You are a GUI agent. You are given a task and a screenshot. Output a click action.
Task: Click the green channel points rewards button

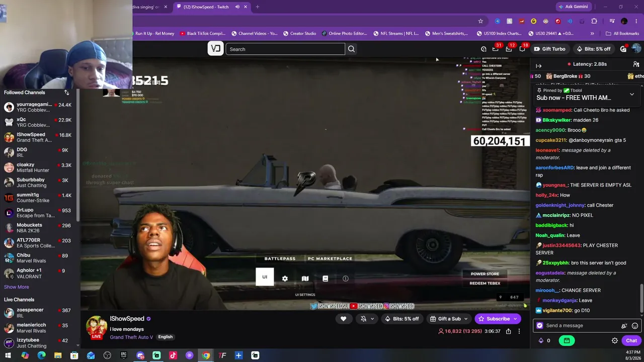pos(567,340)
